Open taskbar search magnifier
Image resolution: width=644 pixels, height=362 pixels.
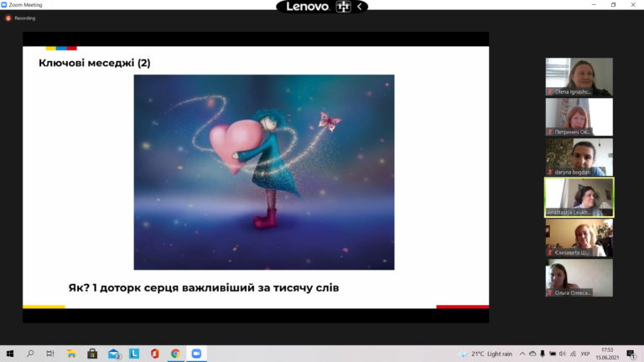(x=30, y=354)
